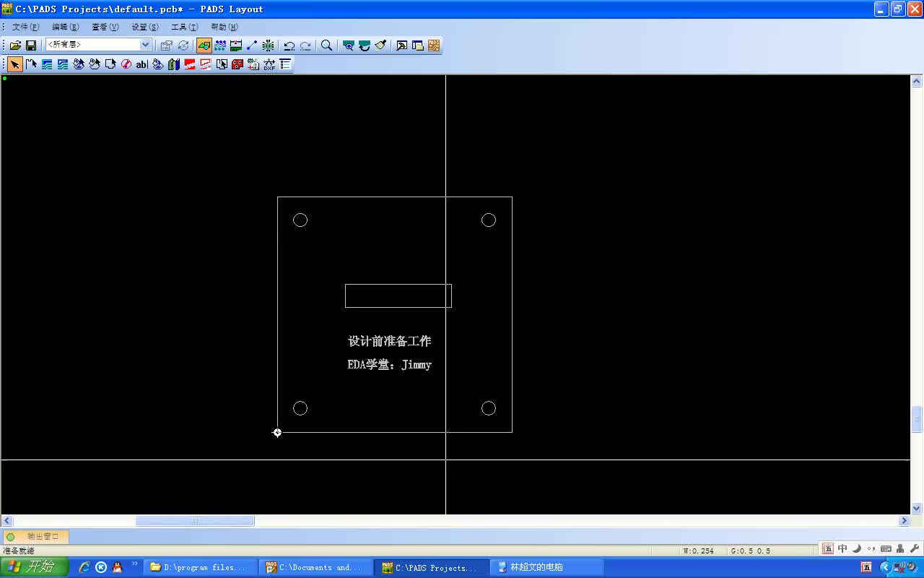Open the 编辑(E) menu

(65, 27)
